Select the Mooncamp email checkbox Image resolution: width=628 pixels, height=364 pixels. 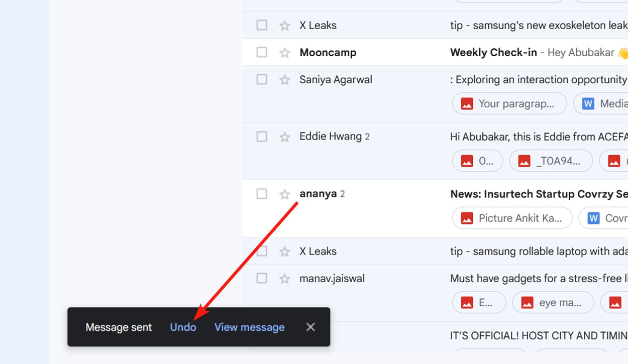(x=261, y=52)
